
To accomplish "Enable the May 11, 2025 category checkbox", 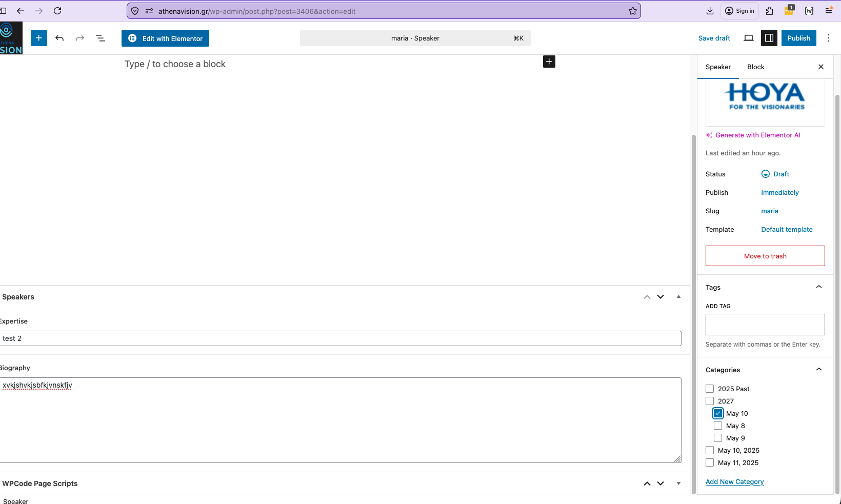I will point(710,462).
